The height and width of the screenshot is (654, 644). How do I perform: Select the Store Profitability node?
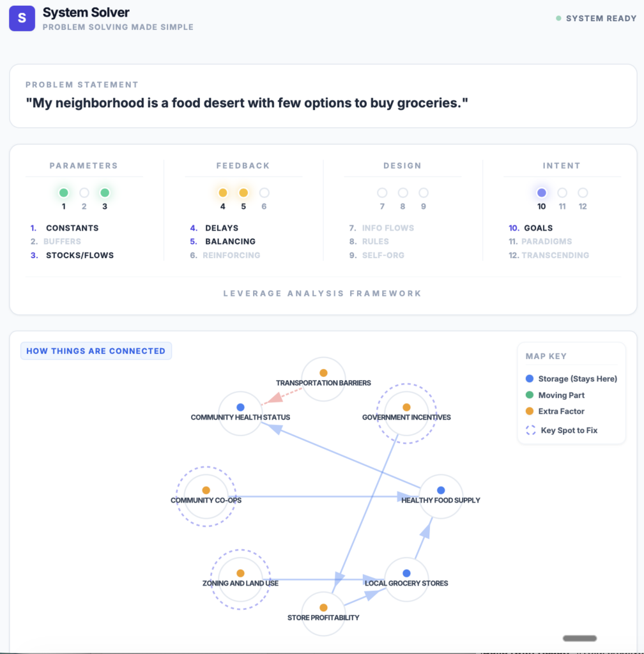pos(323,613)
